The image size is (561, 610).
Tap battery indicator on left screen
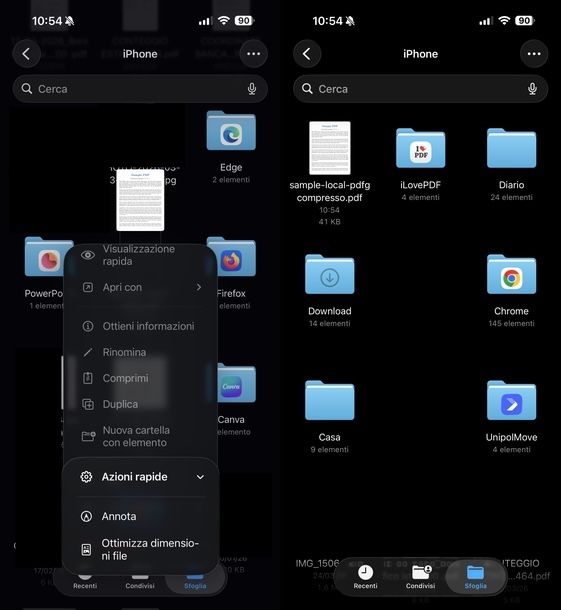click(x=244, y=21)
